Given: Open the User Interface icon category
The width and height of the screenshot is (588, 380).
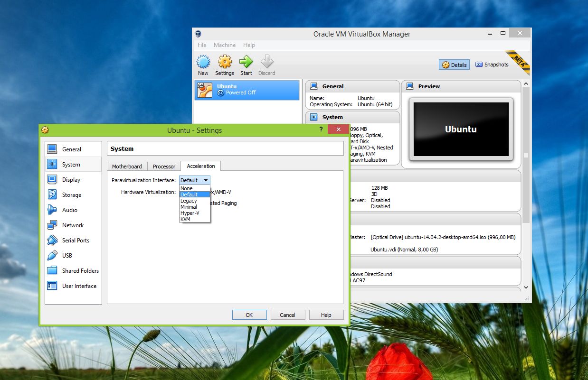Looking at the screenshot, I should (52, 286).
